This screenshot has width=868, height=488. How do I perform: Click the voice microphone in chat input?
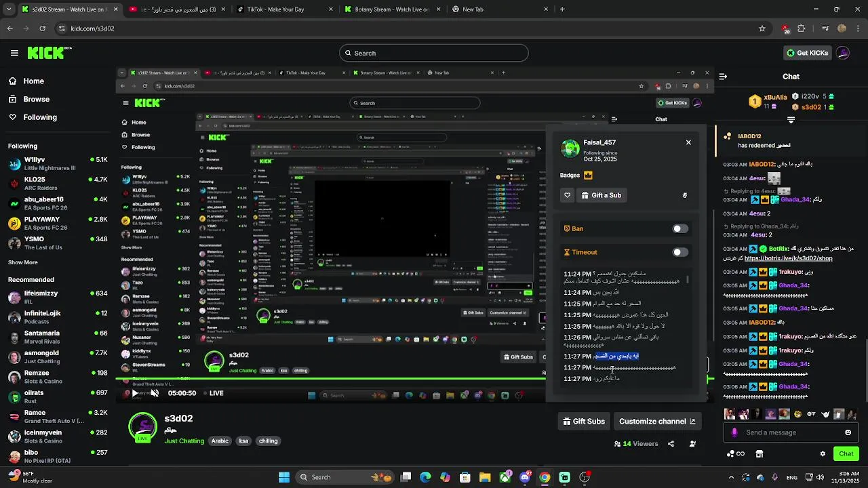tap(734, 432)
